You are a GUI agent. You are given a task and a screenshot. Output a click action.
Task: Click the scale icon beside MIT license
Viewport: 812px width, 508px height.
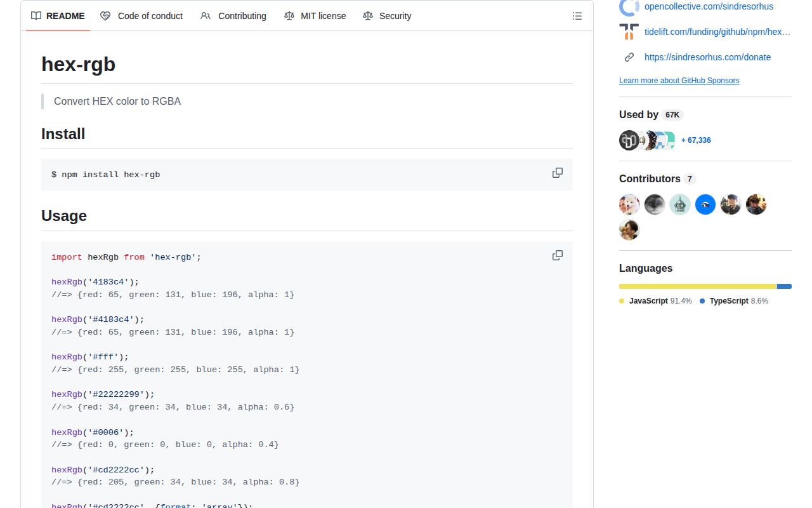tap(289, 16)
